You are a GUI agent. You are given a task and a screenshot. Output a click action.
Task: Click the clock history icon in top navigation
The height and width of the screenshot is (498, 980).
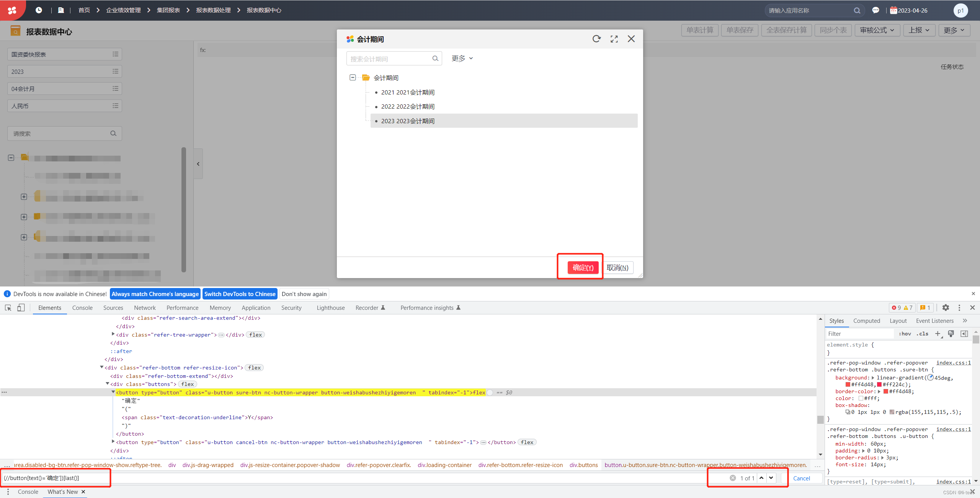pyautogui.click(x=39, y=10)
